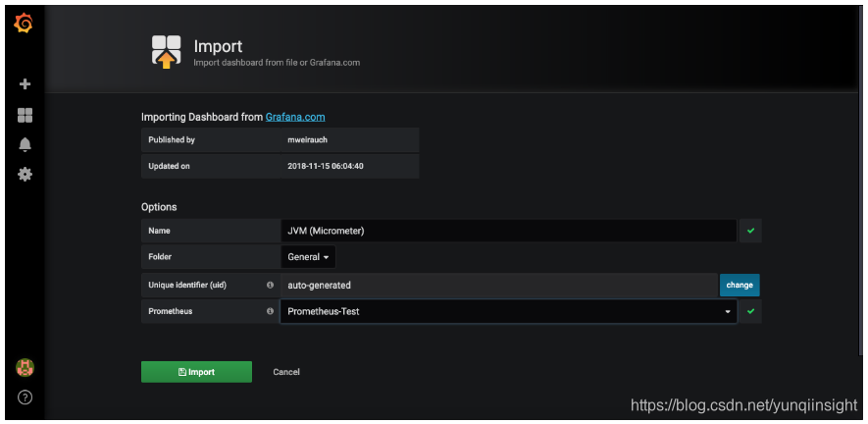Click the Unique identifier (uid) label
The height and width of the screenshot is (424, 868).
pyautogui.click(x=187, y=285)
